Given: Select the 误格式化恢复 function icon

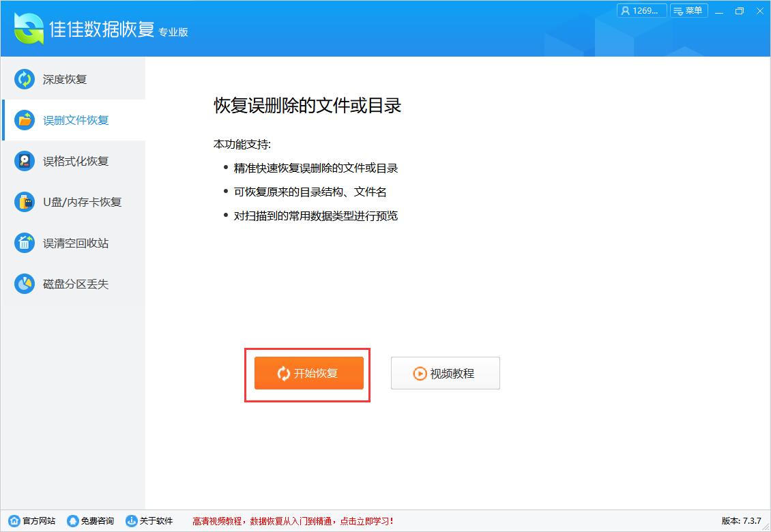Looking at the screenshot, I should point(25,161).
